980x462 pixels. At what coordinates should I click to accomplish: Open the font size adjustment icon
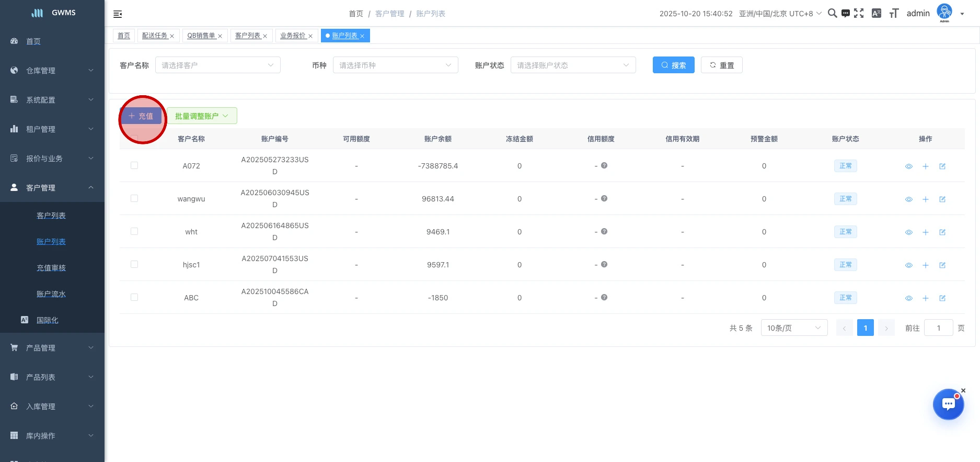[894, 14]
